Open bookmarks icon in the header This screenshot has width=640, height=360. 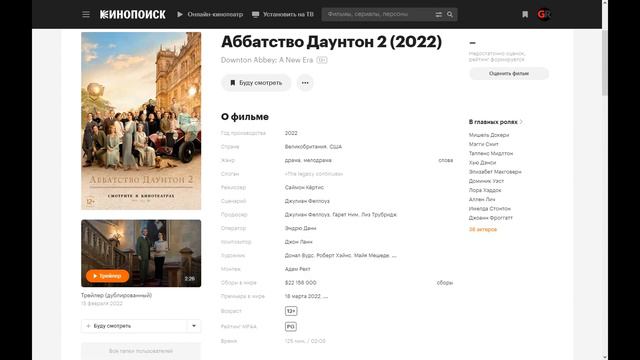coord(525,14)
